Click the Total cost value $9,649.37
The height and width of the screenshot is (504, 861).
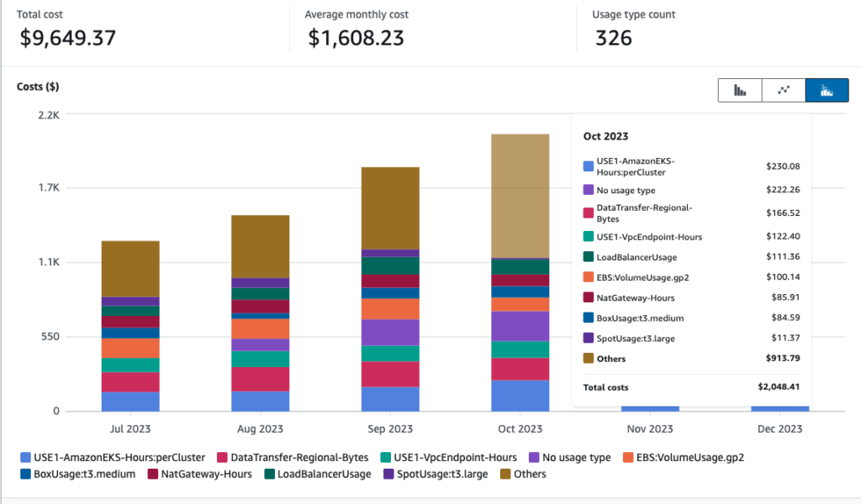[66, 38]
